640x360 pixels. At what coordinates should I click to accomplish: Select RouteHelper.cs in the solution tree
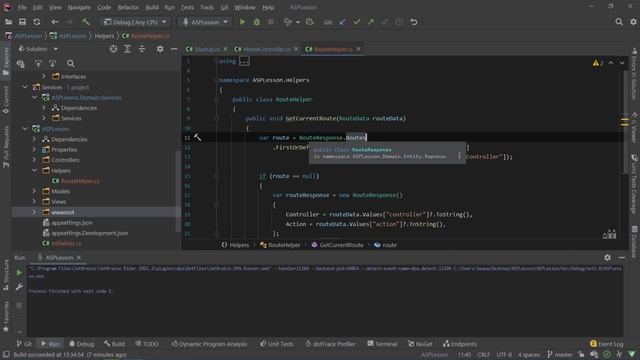pyautogui.click(x=80, y=181)
